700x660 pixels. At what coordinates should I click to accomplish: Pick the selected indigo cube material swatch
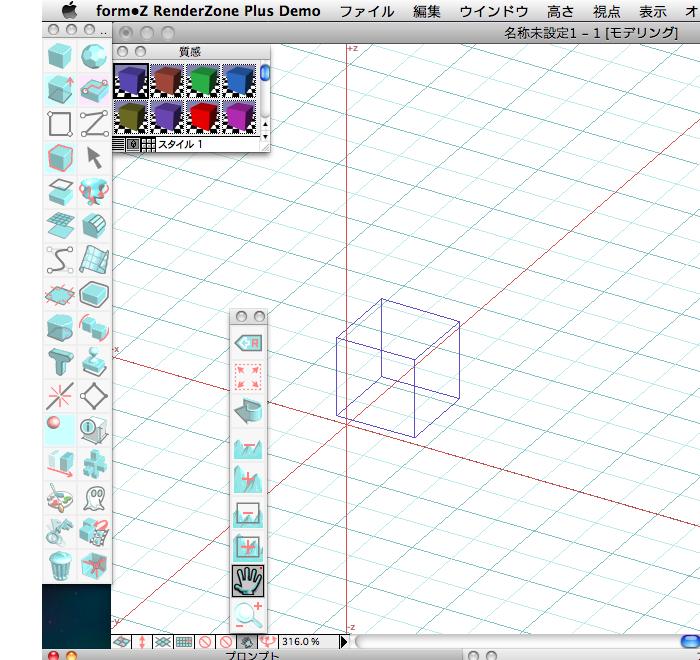point(130,80)
